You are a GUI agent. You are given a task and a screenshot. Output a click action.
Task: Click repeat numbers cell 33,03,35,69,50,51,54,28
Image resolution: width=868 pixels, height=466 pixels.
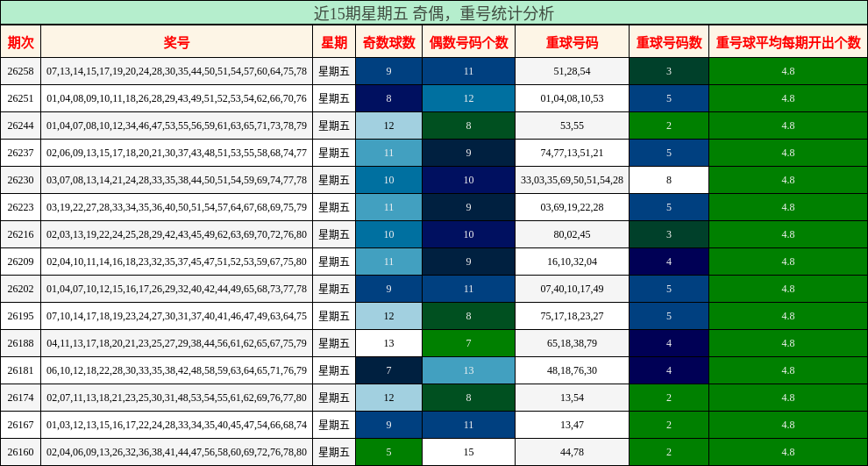pos(572,180)
